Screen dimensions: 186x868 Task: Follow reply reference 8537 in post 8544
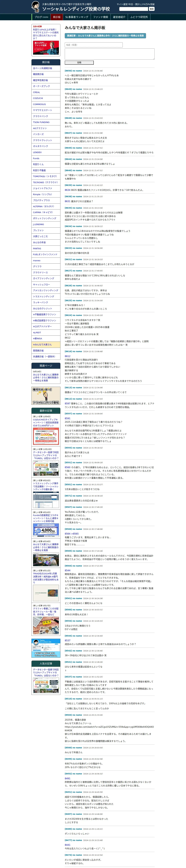pos(68,641)
